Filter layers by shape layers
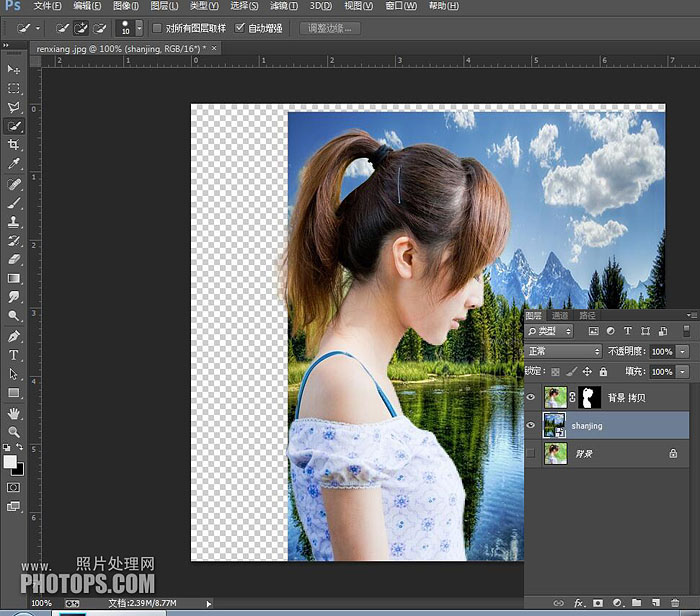Image resolution: width=700 pixels, height=616 pixels. (x=646, y=331)
